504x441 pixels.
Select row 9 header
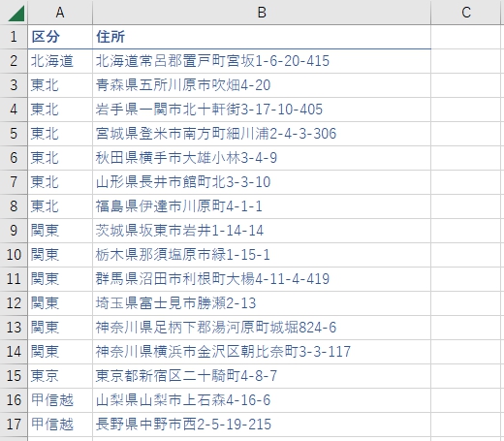[x=14, y=231]
